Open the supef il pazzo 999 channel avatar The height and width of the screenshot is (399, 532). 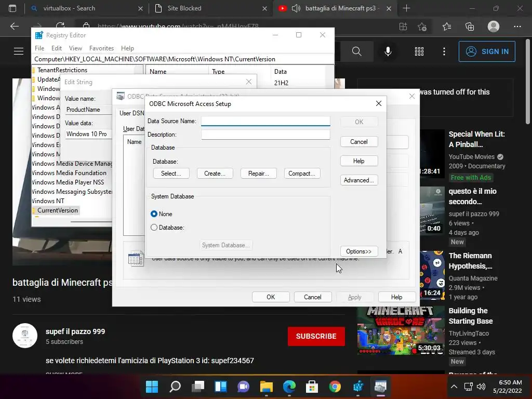[25, 336]
